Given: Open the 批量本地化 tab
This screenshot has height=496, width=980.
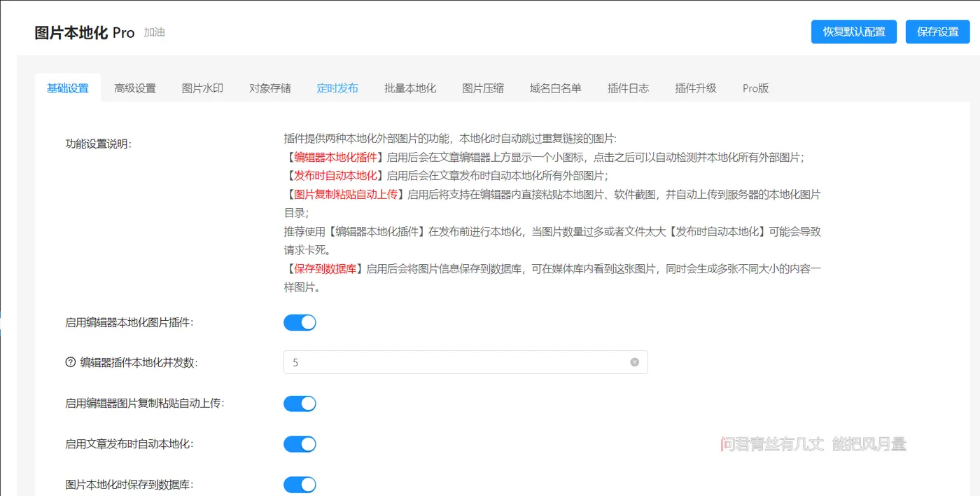Looking at the screenshot, I should [410, 88].
